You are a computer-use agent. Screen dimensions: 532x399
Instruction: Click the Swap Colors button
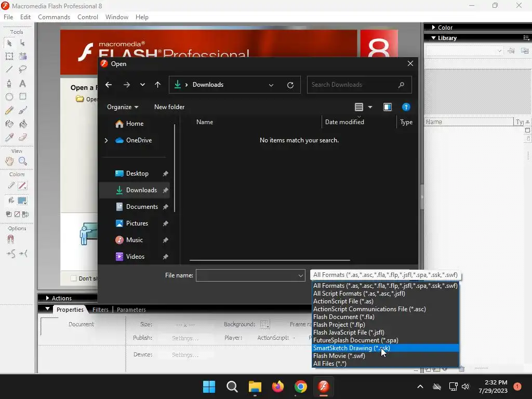click(25, 214)
